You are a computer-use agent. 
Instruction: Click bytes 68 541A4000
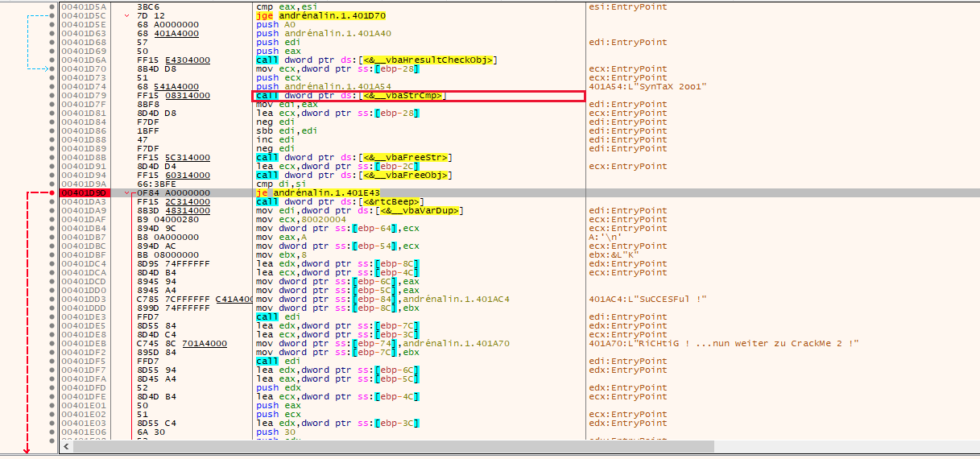tap(168, 87)
